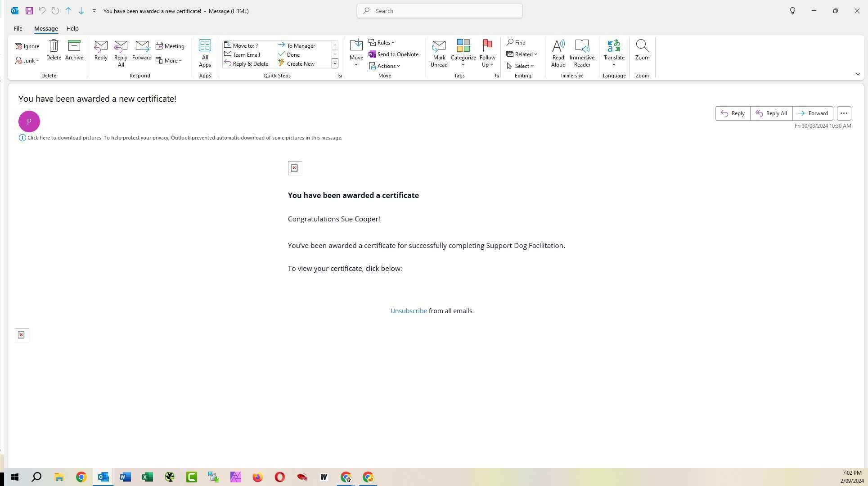868x486 pixels.
Task: Open All Apps
Action: click(x=205, y=54)
